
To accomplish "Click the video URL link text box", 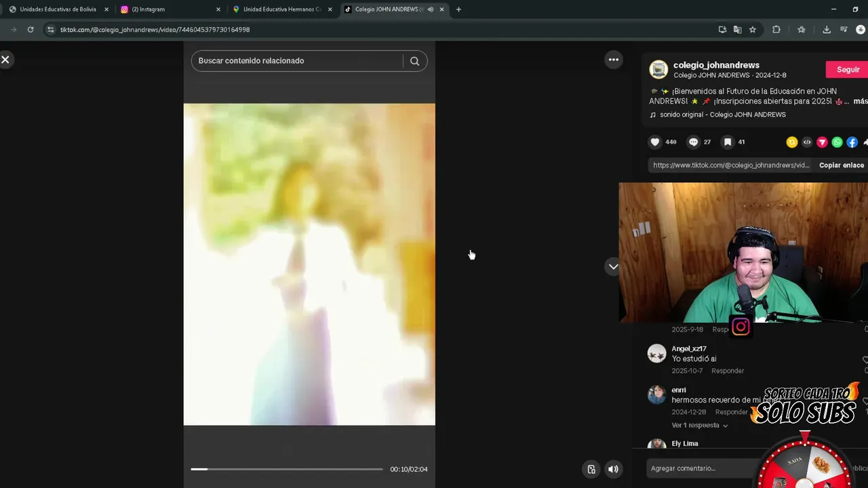I will point(731,165).
